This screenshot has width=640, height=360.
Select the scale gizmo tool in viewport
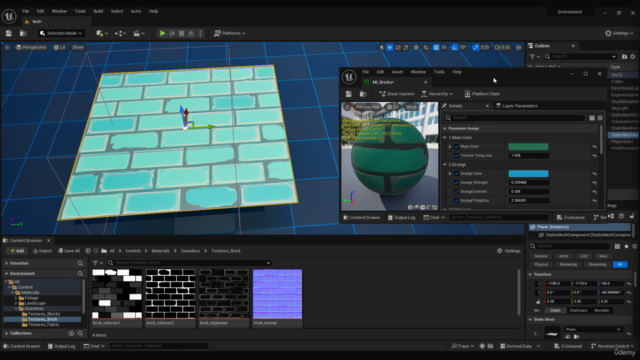406,47
